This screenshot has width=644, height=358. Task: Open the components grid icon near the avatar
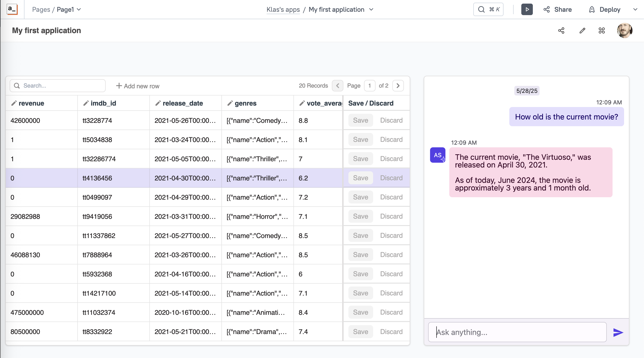(x=601, y=30)
